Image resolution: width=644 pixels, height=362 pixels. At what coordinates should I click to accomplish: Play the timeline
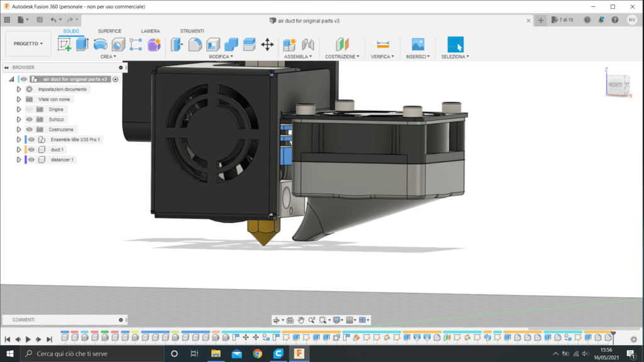coord(28,339)
